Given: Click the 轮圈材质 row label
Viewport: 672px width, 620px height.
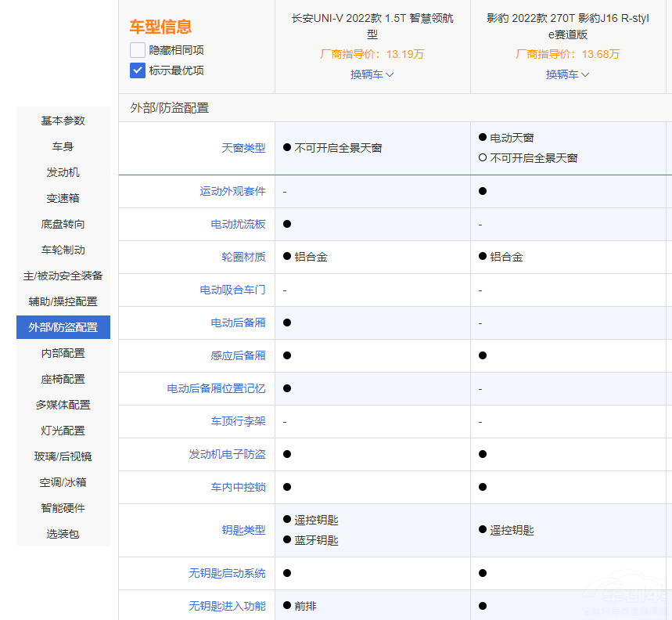Looking at the screenshot, I should 243,257.
